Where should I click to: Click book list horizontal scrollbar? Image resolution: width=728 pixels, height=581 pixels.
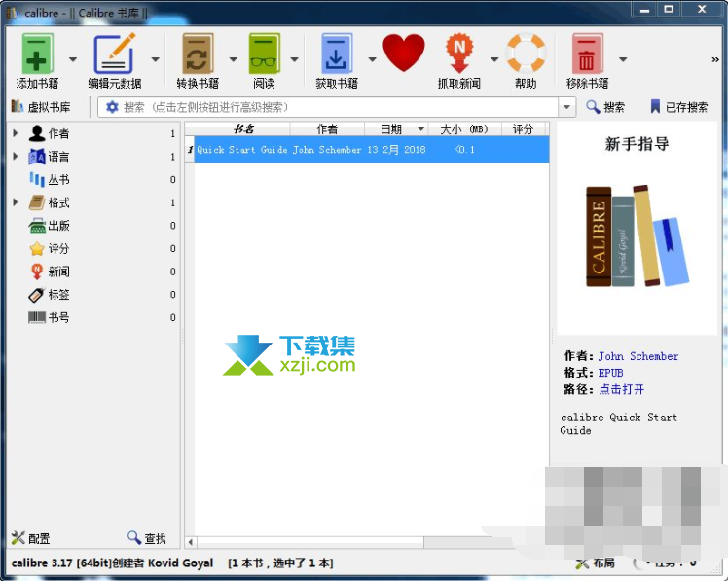pos(310,542)
